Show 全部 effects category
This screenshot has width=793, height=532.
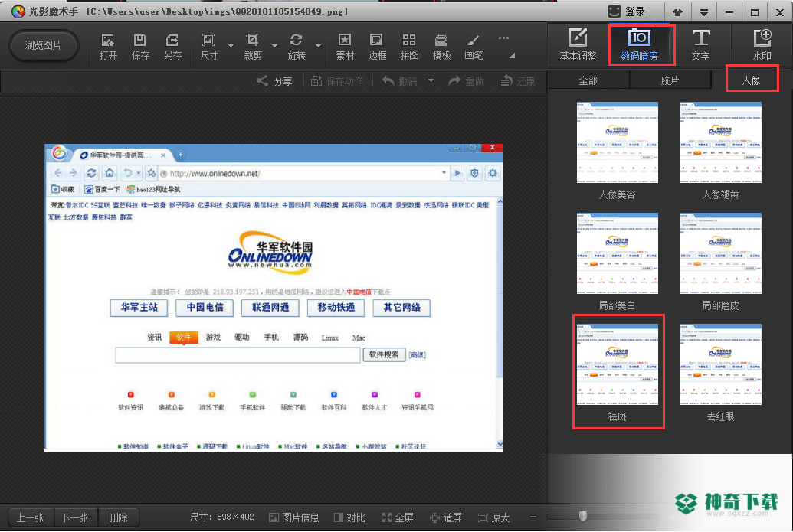588,80
